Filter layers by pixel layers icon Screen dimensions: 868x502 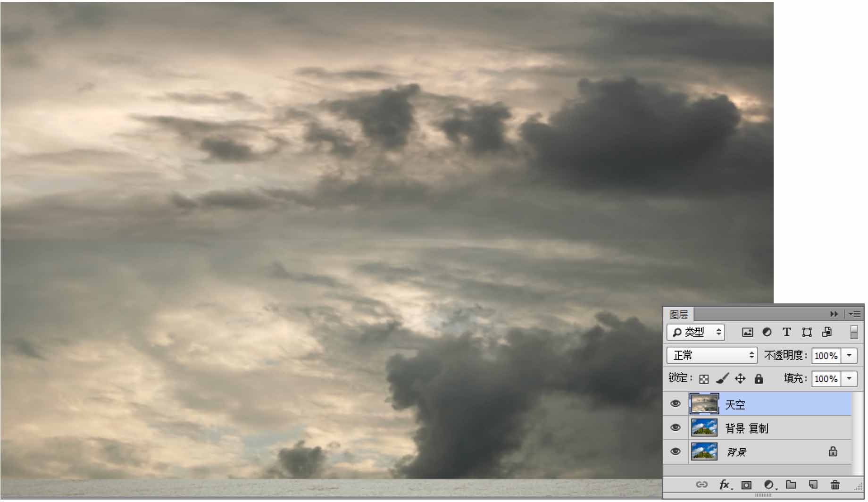[x=747, y=332]
